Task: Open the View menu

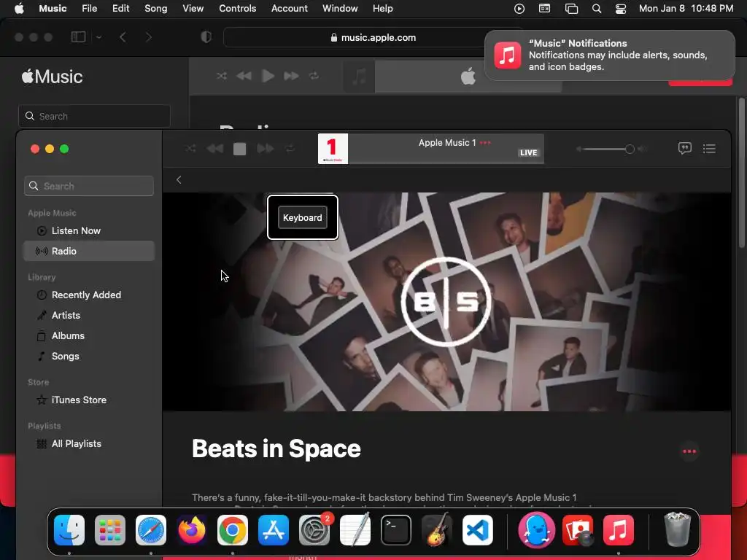Action: 193,9
